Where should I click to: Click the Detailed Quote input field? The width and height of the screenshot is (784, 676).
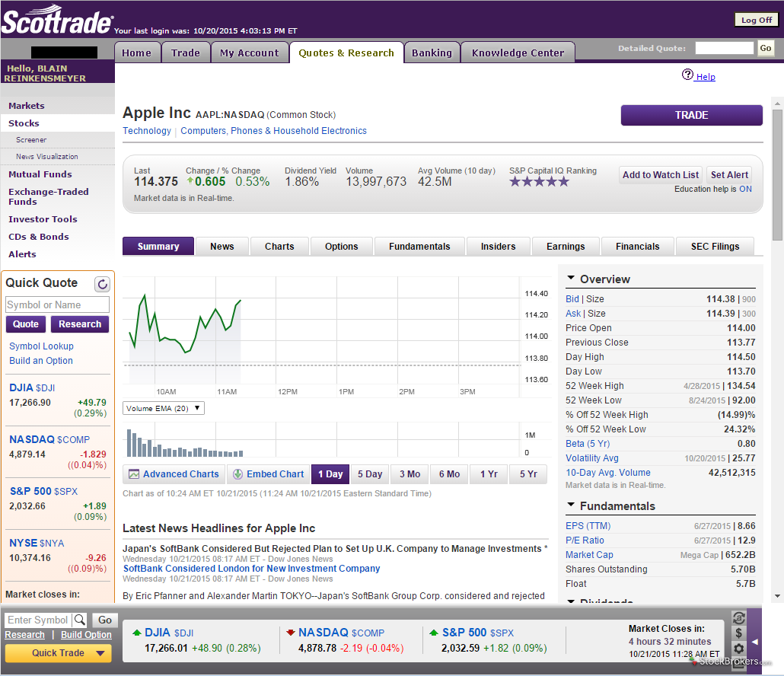point(724,48)
